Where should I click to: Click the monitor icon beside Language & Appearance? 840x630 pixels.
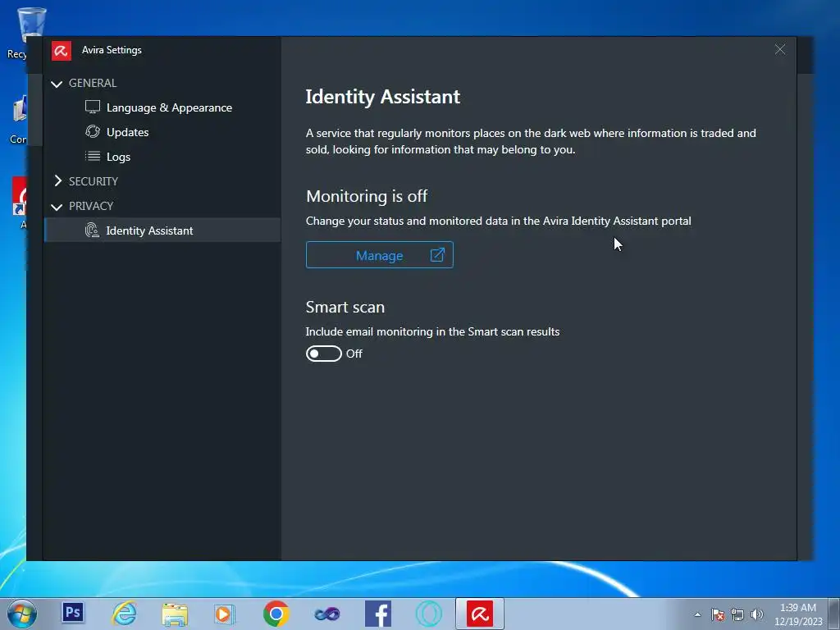click(x=93, y=107)
